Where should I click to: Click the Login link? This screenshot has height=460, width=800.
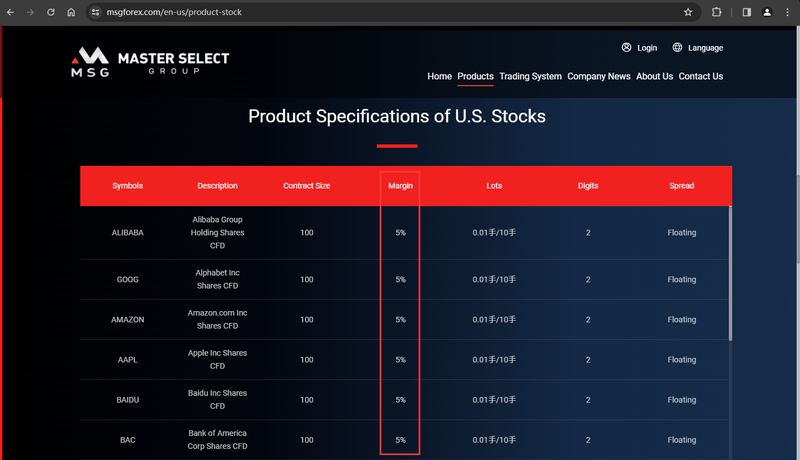639,47
